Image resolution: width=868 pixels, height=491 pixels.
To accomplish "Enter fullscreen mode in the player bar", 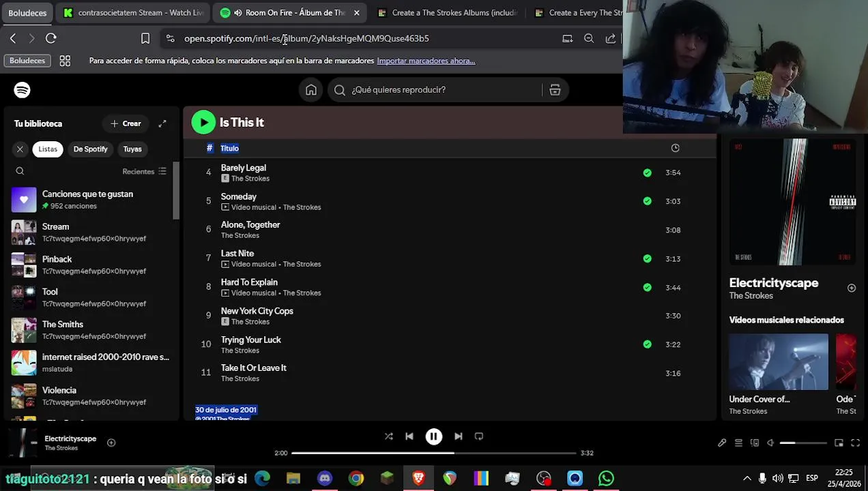I will pos(855,443).
